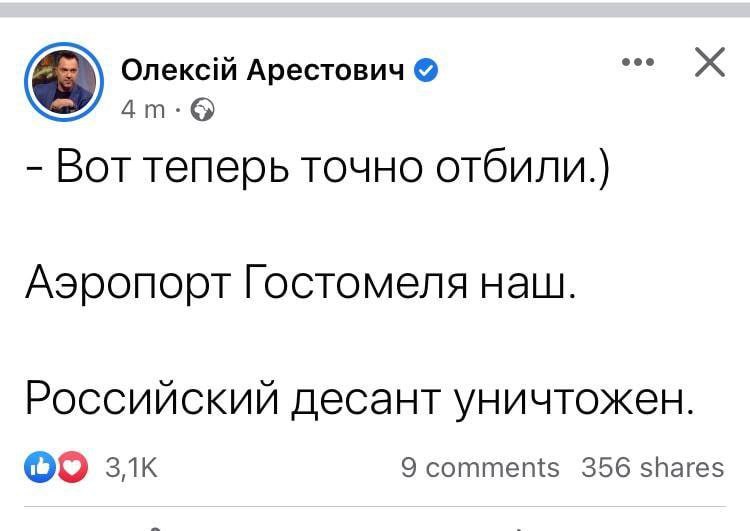Show the 356 shares list
This screenshot has width=750, height=531.
652,467
